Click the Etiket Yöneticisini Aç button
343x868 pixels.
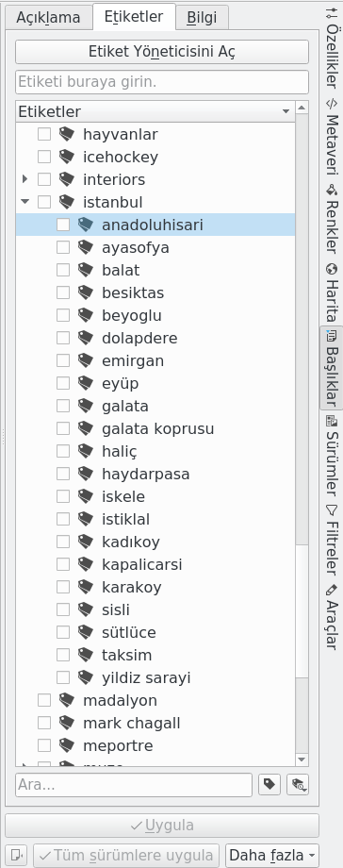tap(162, 52)
